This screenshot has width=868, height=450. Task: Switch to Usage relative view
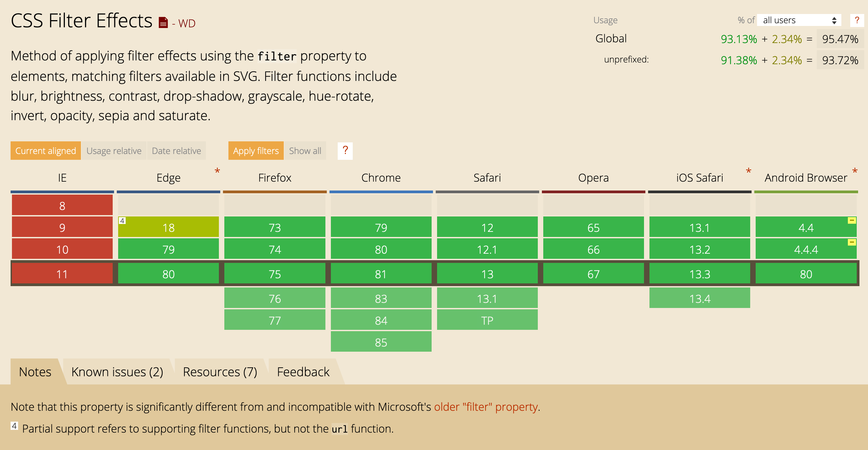(x=114, y=151)
